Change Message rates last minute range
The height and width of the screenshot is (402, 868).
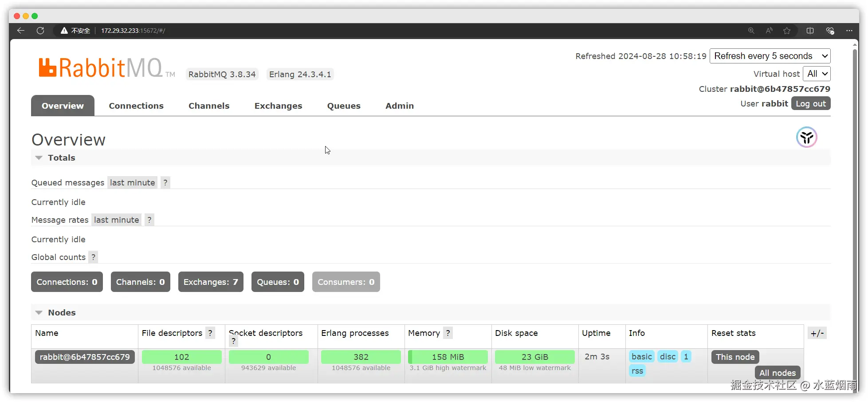pos(116,220)
